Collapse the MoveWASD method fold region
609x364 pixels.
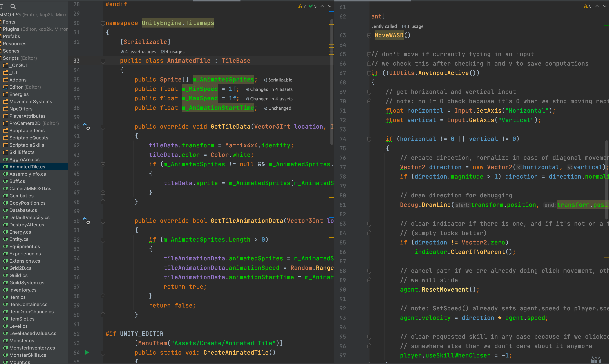coord(369,35)
